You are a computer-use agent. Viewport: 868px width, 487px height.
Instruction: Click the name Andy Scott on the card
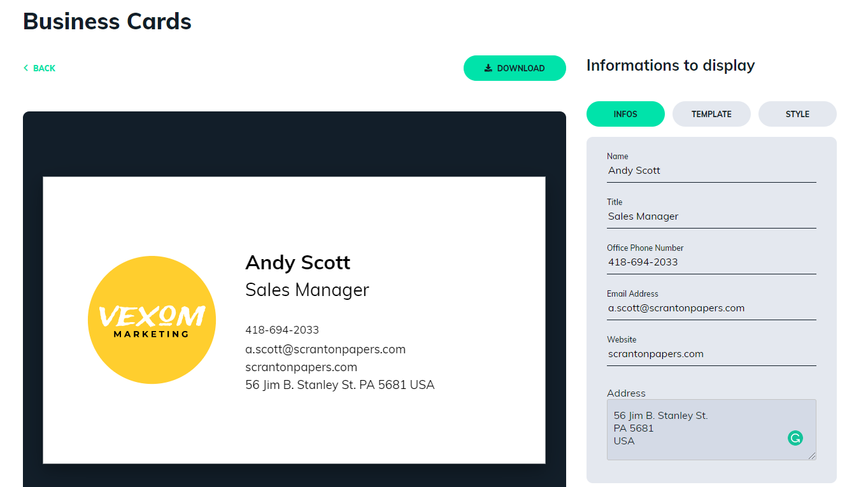pyautogui.click(x=297, y=262)
